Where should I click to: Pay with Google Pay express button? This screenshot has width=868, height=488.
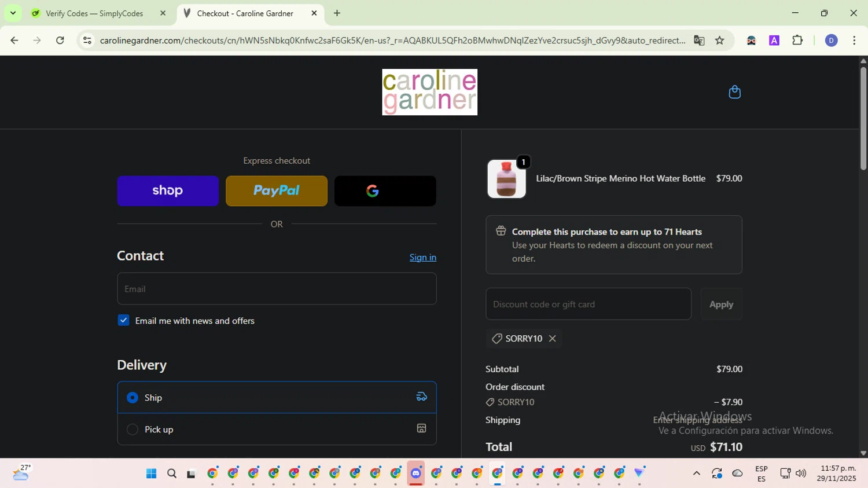pyautogui.click(x=385, y=191)
